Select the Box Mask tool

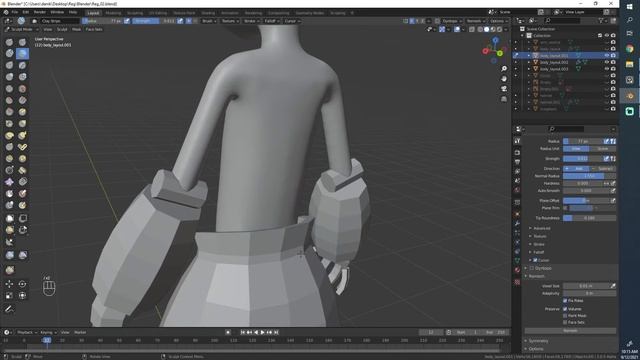(x=9, y=218)
